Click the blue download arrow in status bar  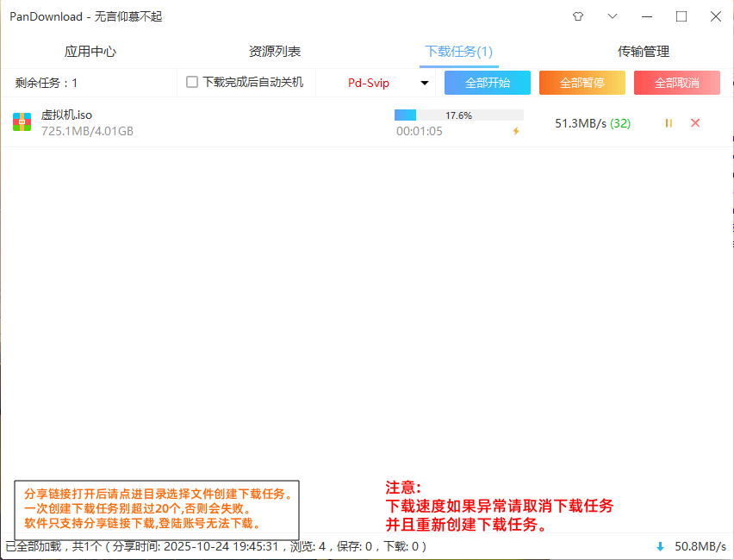tap(660, 546)
